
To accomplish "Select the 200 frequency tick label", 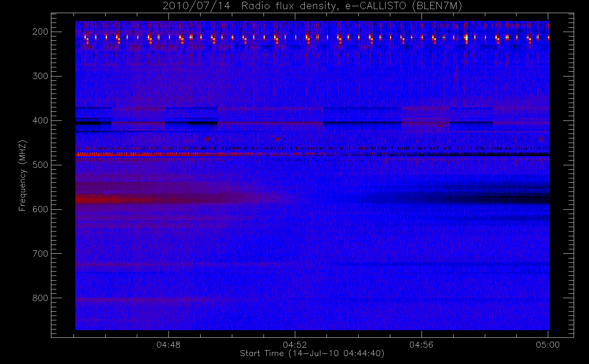I will pyautogui.click(x=40, y=32).
